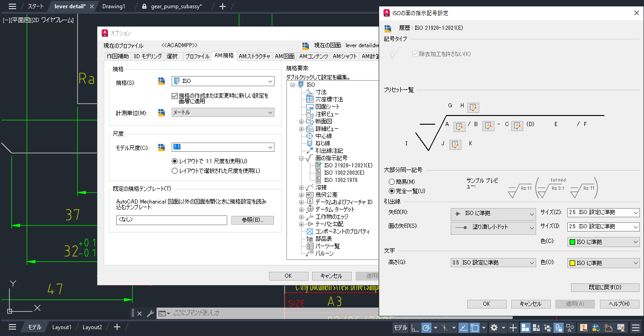
Task: Expand the 溶接 tree node
Action: click(302, 187)
